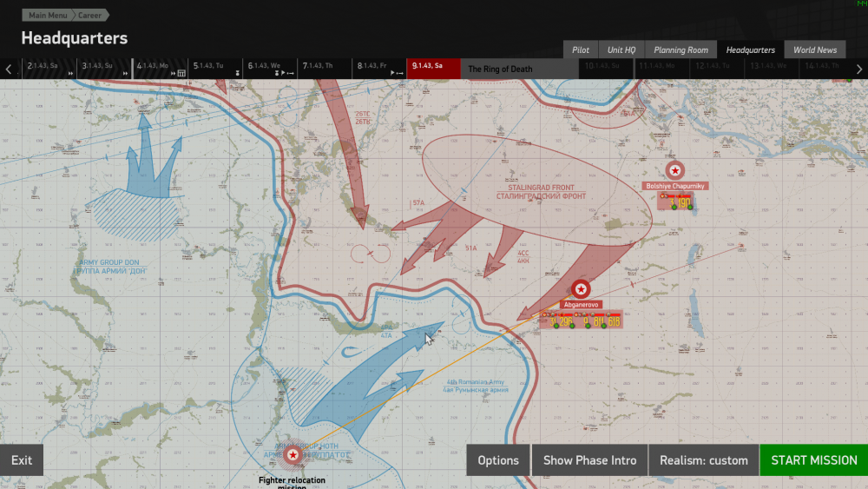Switch to the World News tab
This screenshot has width=868, height=489.
coord(815,50)
